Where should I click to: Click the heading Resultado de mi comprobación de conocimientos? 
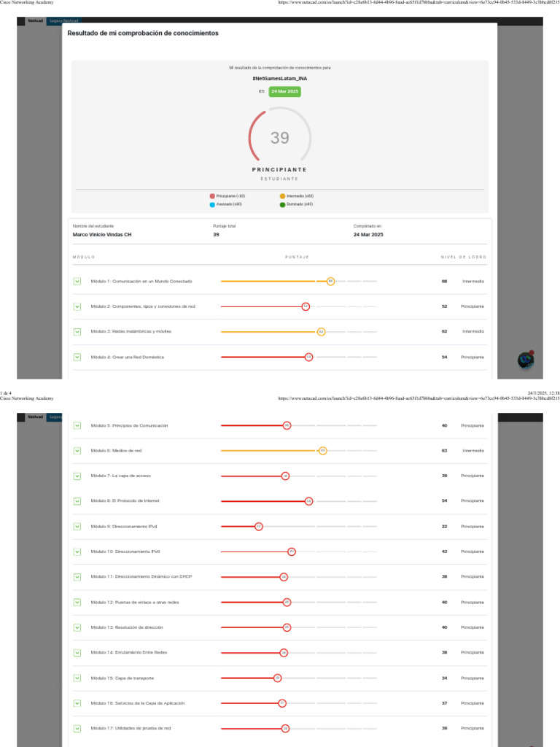tap(143, 34)
